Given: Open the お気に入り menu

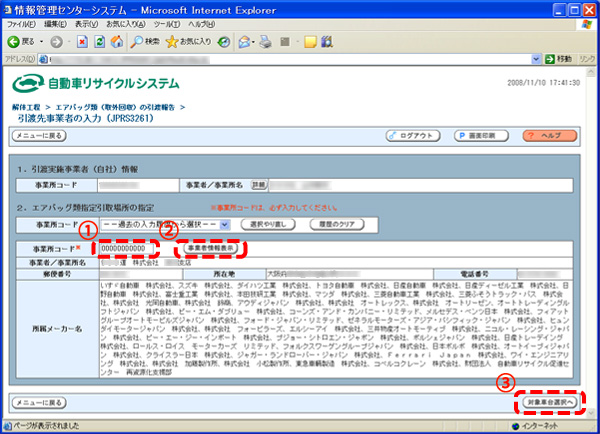Looking at the screenshot, I should (x=126, y=24).
